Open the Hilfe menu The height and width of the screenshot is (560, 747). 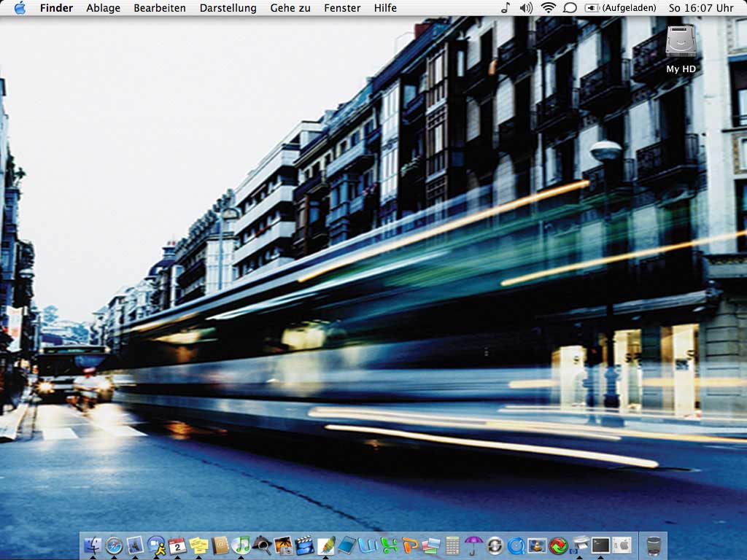385,8
